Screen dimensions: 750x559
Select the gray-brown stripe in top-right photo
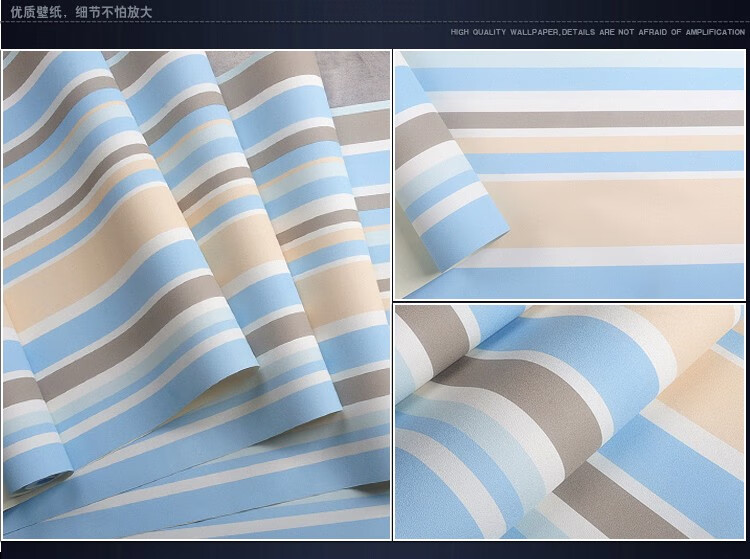point(600,119)
